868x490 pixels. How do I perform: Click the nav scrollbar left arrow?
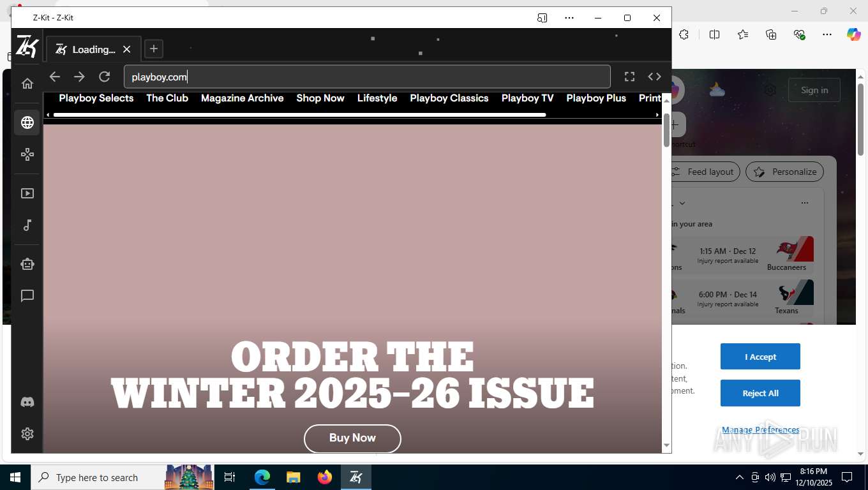(48, 115)
